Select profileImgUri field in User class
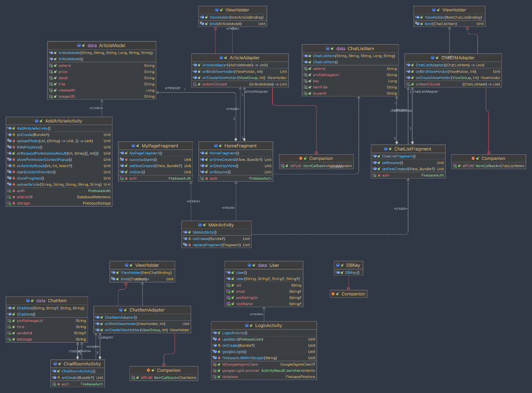The height and width of the screenshot is (393, 532). (263, 297)
